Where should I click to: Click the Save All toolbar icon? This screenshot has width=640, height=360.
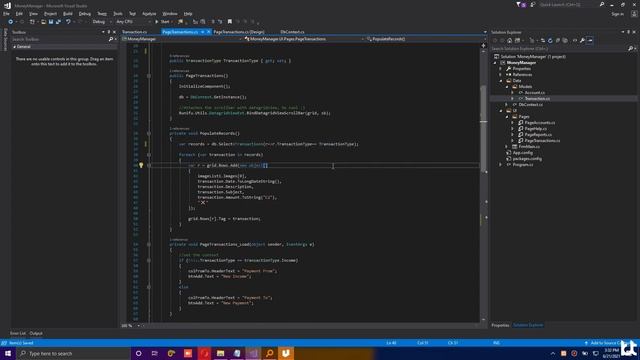click(58, 22)
